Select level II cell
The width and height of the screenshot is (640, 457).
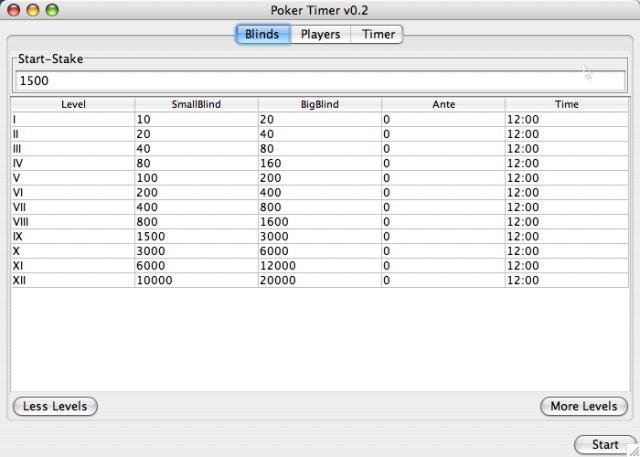tap(73, 134)
